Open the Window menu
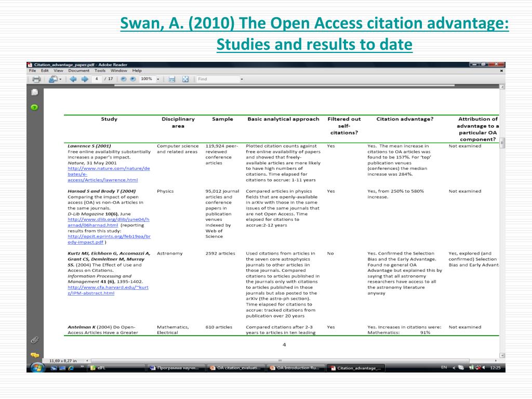This screenshot has width=532, height=399. [x=119, y=71]
